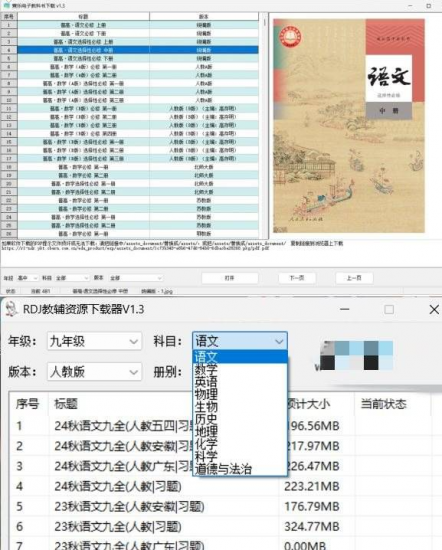
Task: Click the 标题 column header in top window
Action: [x=83, y=16]
